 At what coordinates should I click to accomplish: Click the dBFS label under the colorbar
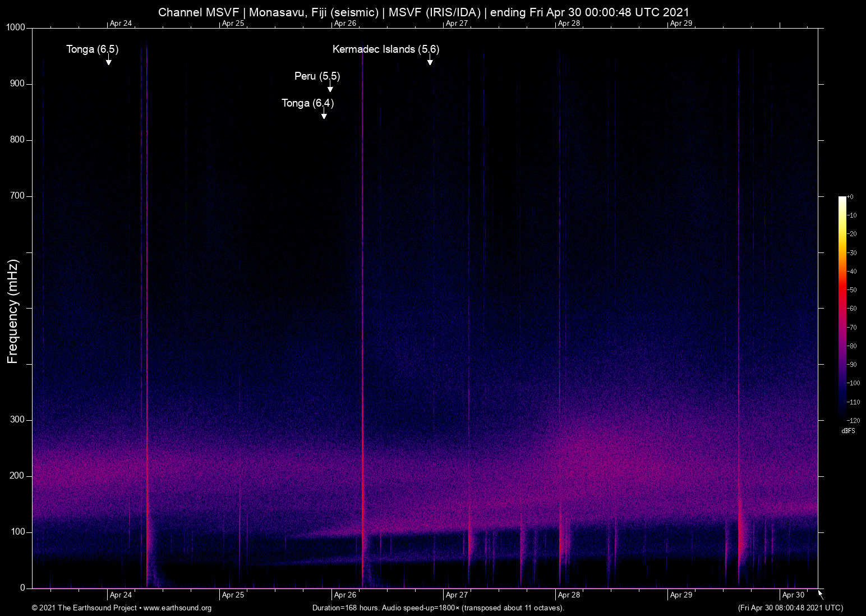coord(849,431)
